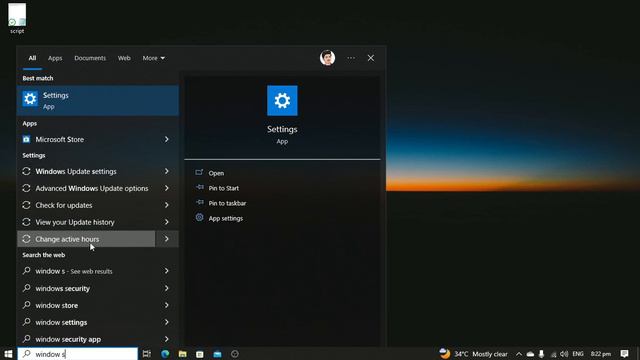The width and height of the screenshot is (640, 360).
Task: Open the Mail app from the taskbar
Action: [217, 354]
